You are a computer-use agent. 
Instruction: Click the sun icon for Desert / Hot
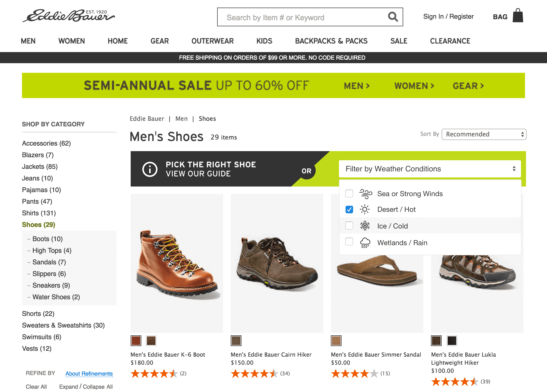(364, 210)
